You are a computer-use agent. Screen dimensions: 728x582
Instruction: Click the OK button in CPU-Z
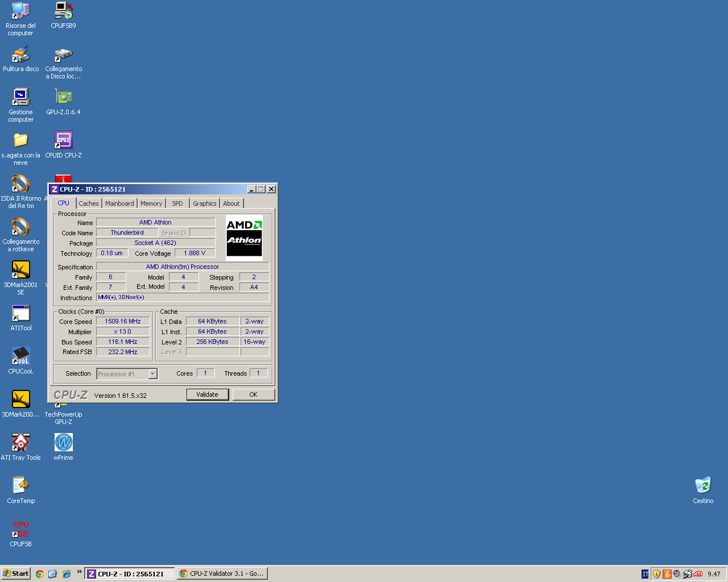254,394
